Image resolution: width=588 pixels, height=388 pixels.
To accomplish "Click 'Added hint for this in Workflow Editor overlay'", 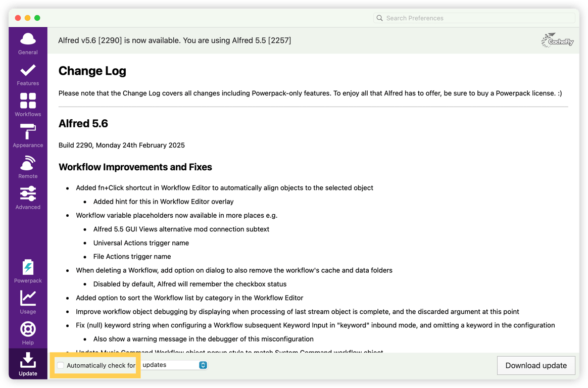I will click(x=164, y=202).
